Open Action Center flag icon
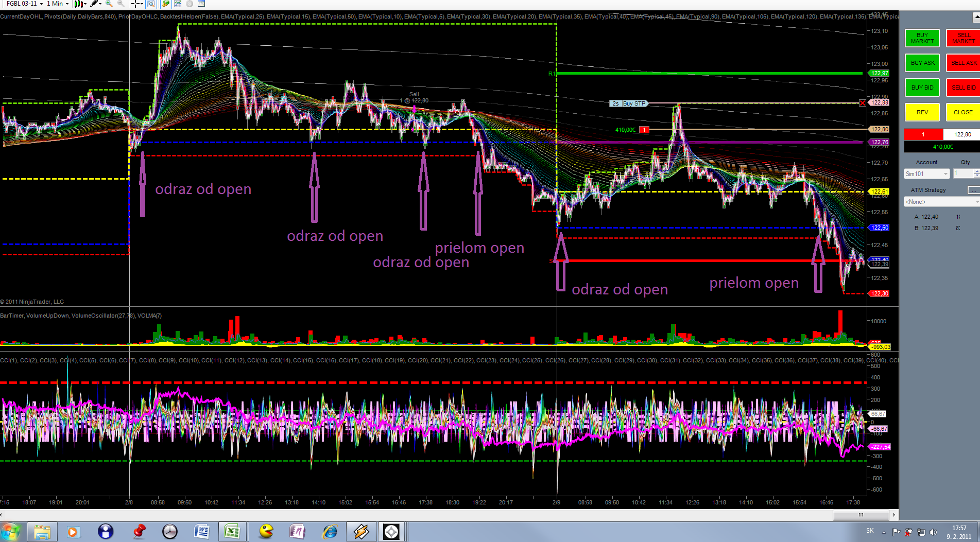 click(897, 532)
